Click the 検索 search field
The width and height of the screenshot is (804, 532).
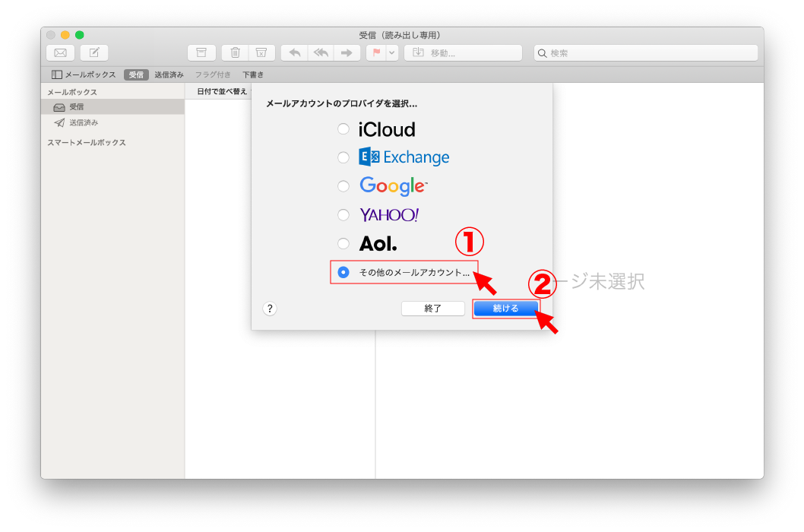[646, 53]
